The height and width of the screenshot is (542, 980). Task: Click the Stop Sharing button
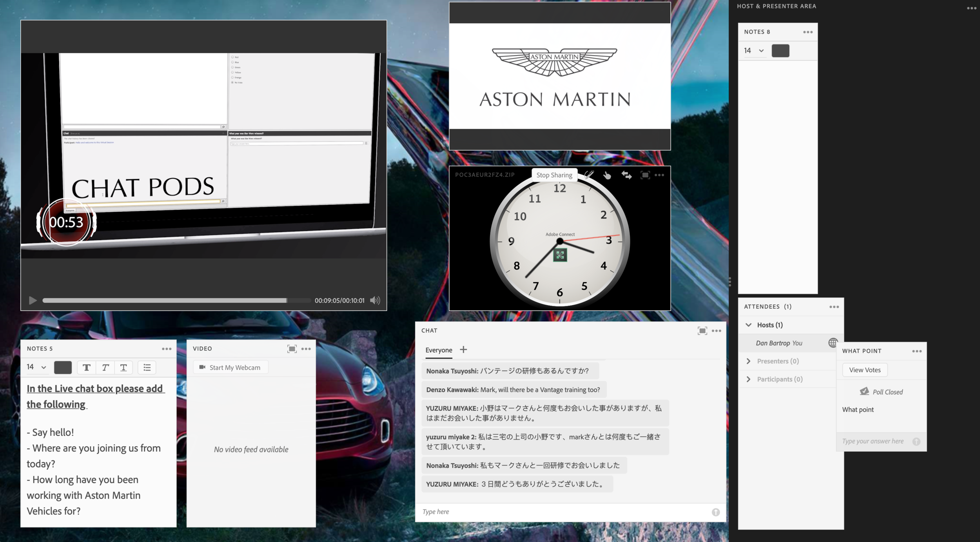click(554, 175)
